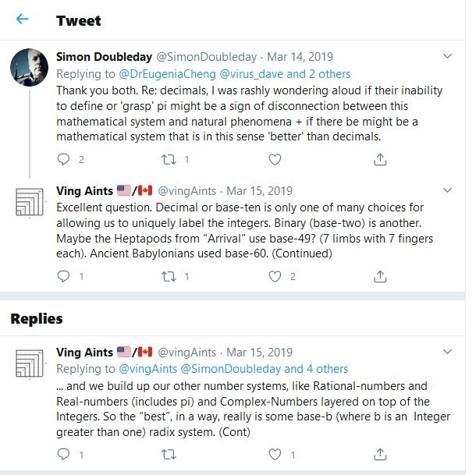Retweet the radix system tweet
476x475 pixels.
click(169, 453)
